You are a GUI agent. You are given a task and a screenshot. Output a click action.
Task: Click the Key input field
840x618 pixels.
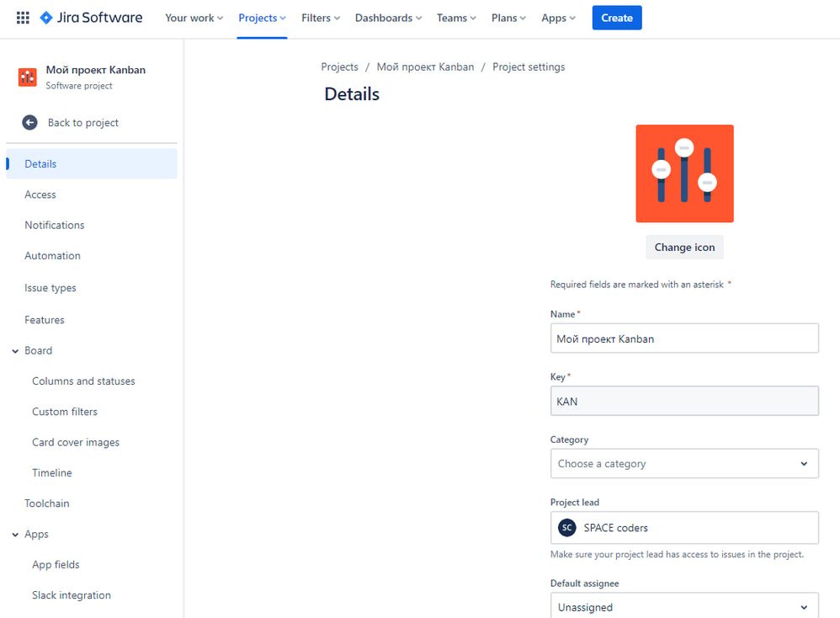(x=684, y=401)
